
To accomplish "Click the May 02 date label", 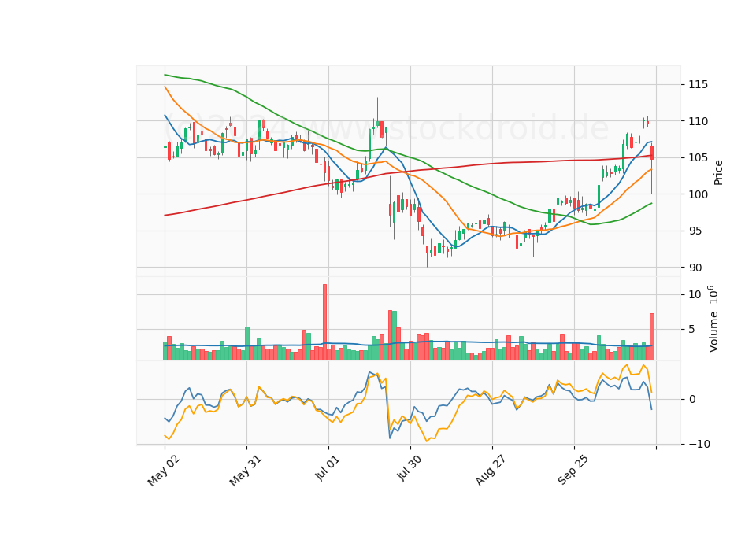I will pos(164,471).
